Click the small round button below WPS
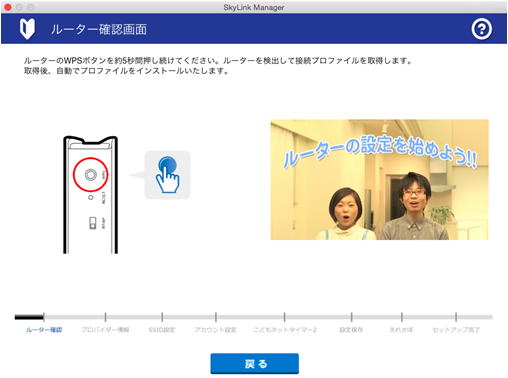Screen dimensions: 508x378 pos(90,198)
